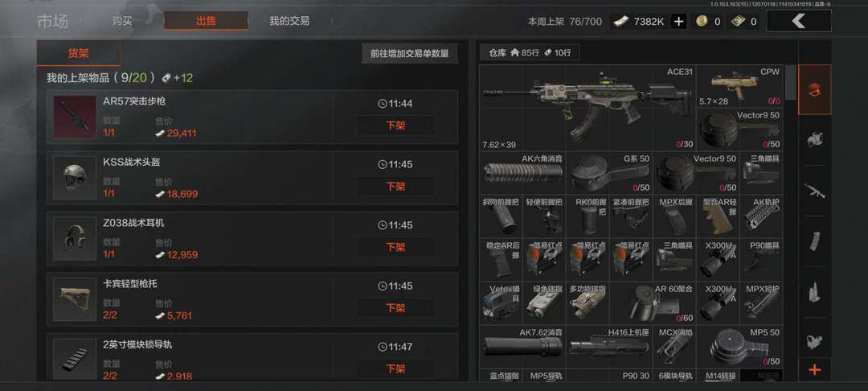The width and height of the screenshot is (868, 391).
Task: Click 下架 for 卡宾轻型枪托
Action: pyautogui.click(x=395, y=308)
